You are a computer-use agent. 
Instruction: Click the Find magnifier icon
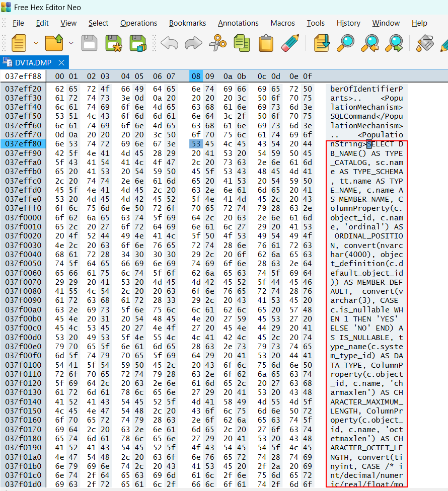click(x=345, y=43)
